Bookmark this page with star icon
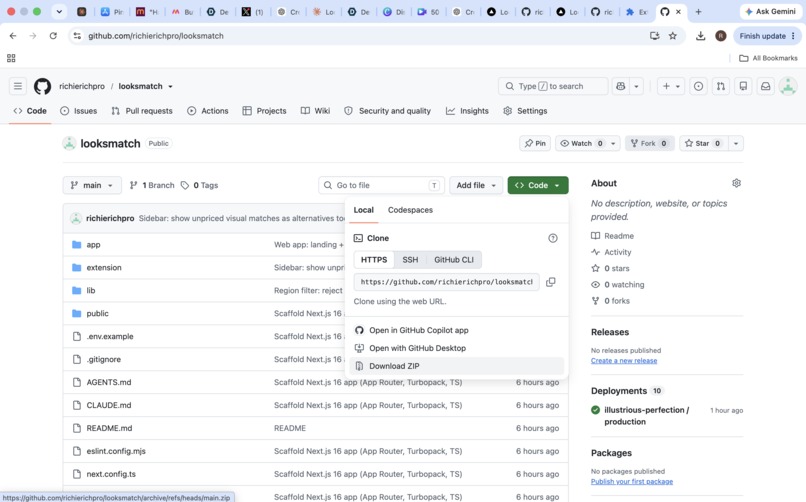This screenshot has height=502, width=806. pyautogui.click(x=672, y=36)
